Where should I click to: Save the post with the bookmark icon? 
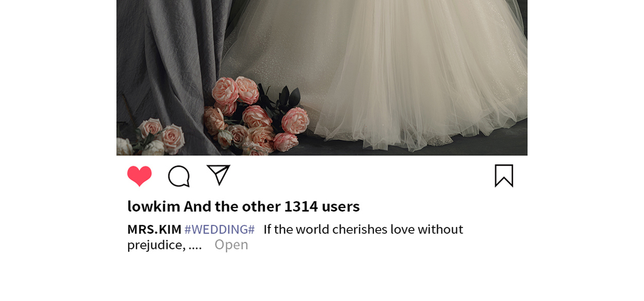504,176
